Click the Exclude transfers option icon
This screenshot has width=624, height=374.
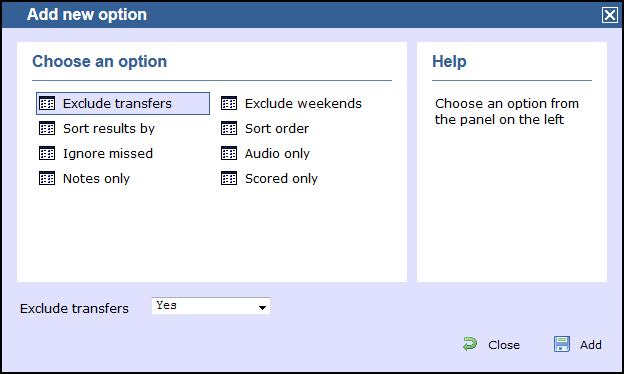tap(47, 103)
